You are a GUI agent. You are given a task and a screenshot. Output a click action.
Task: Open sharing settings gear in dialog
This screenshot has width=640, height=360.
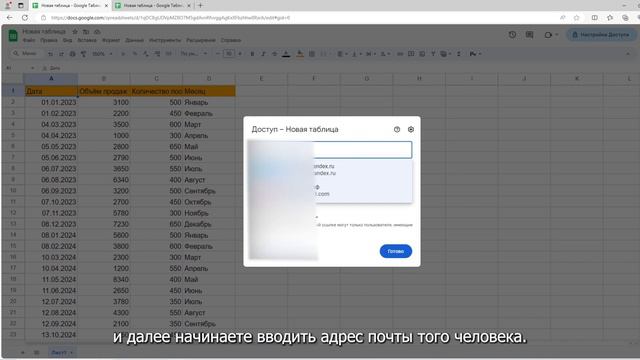(x=411, y=129)
